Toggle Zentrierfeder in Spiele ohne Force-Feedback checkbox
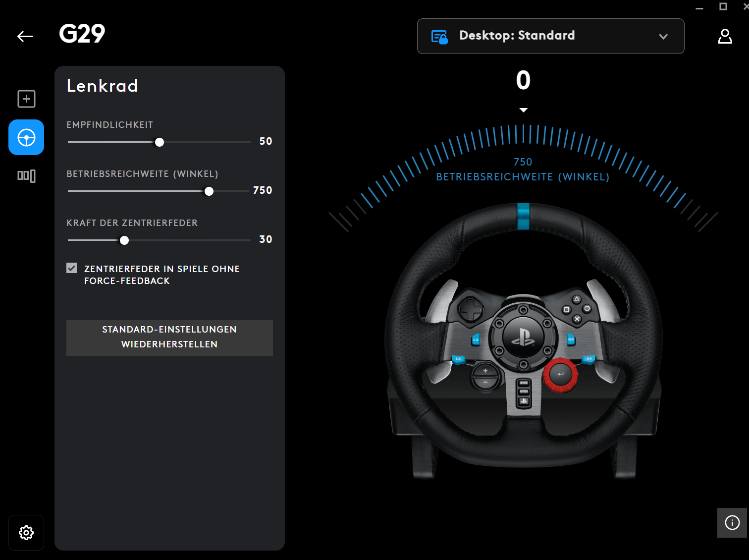The image size is (749, 560). [72, 268]
